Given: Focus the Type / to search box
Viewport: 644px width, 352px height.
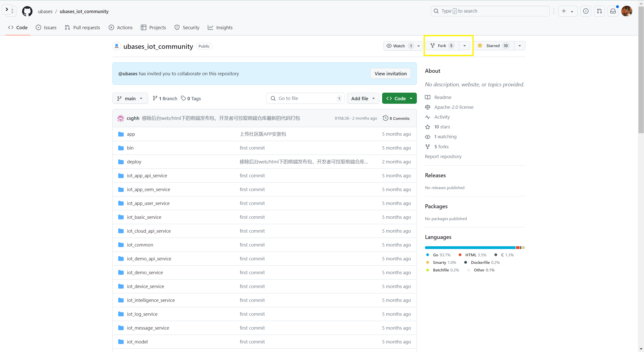Looking at the screenshot, I should (490, 11).
